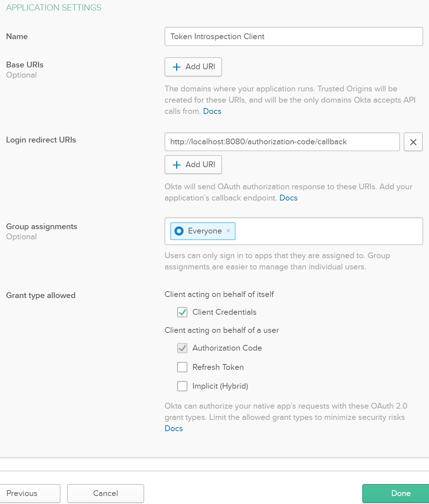429x504 pixels.
Task: Toggle the Authorization Code checkbox
Action: (182, 348)
